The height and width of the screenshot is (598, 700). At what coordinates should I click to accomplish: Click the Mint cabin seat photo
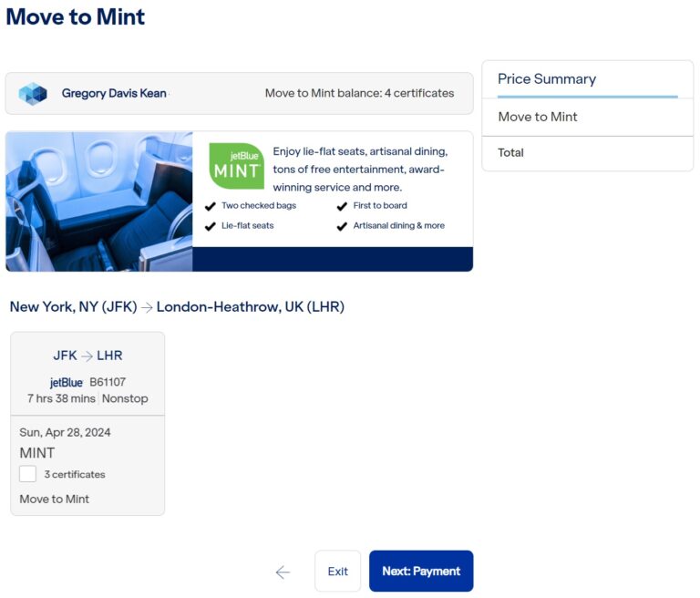pos(99,201)
